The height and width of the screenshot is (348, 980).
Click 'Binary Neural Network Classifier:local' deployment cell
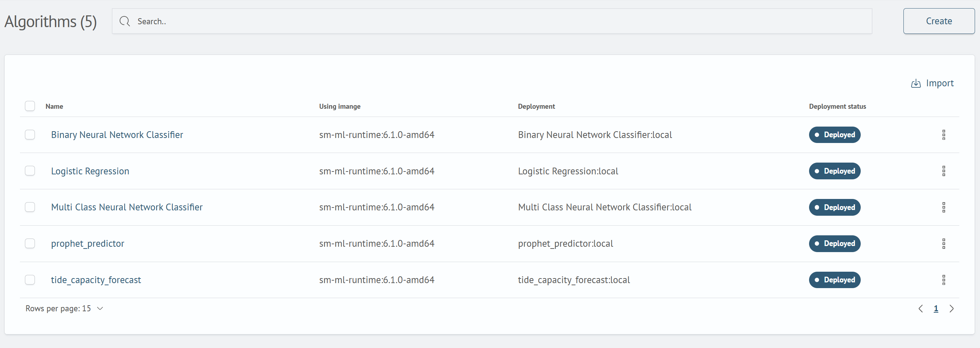(595, 135)
